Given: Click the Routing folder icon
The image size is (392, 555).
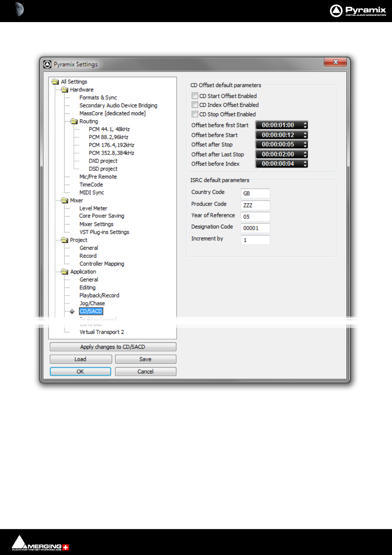Looking at the screenshot, I should (x=74, y=121).
